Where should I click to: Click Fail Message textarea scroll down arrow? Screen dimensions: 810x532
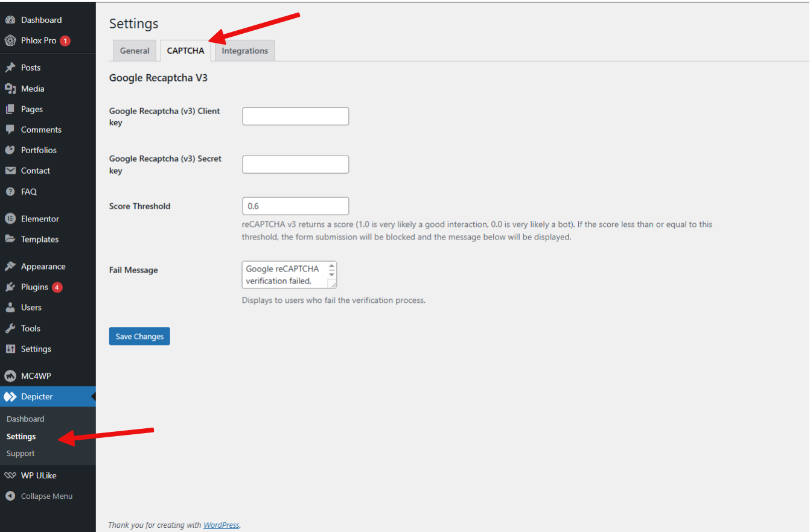(x=332, y=274)
